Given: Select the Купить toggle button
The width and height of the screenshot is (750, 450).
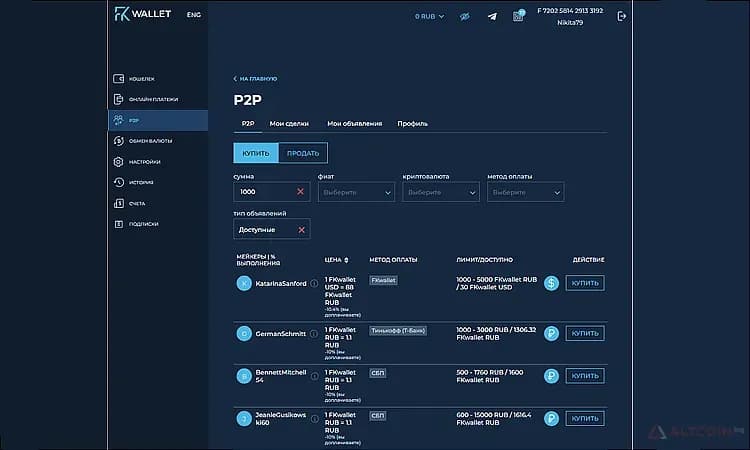Looking at the screenshot, I should (256, 153).
